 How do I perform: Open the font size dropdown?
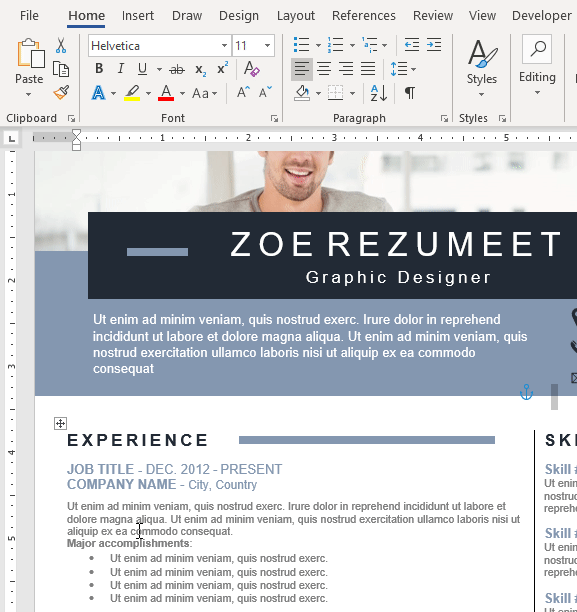pyautogui.click(x=267, y=46)
